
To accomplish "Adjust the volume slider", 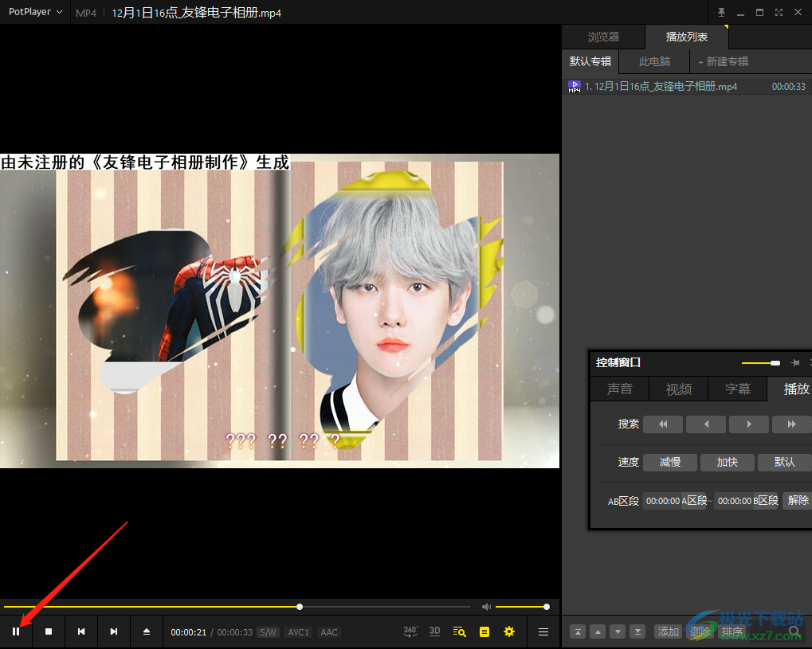I will (522, 607).
